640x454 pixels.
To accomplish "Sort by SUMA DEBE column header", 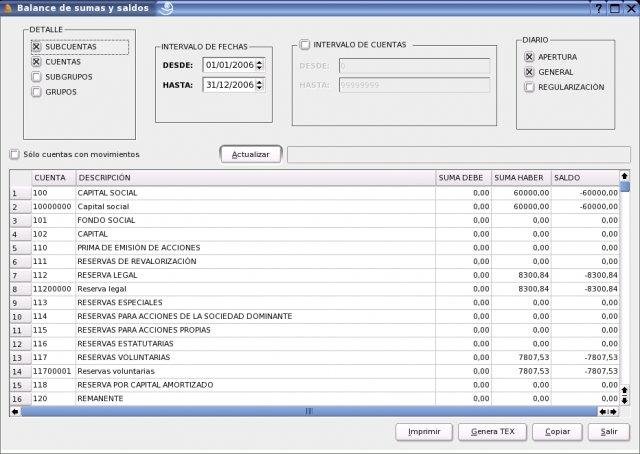I will pos(464,178).
